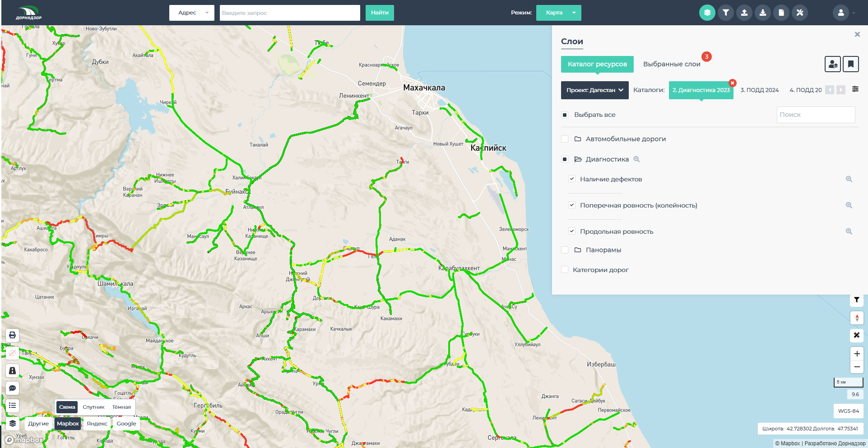Uncheck Поперечная ровность (колейность) layer
This screenshot has height=448, width=868.
point(572,205)
